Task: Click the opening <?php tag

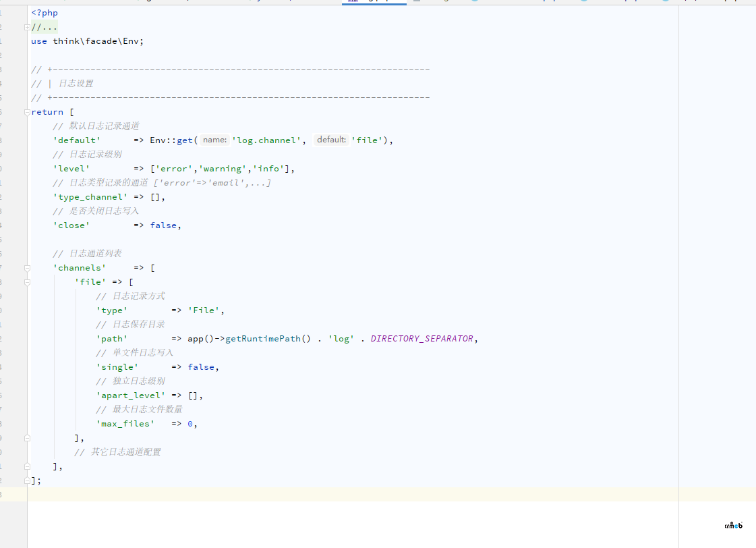Action: (x=45, y=13)
